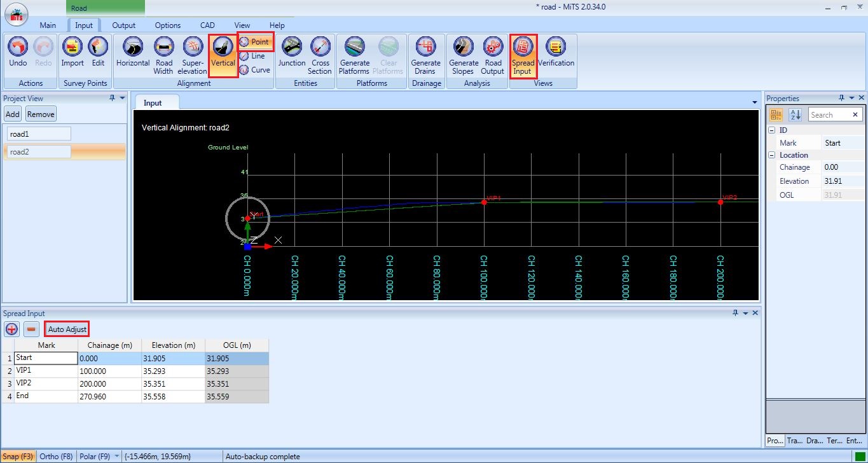Screen dimensions: 868x463
Task: Click the Properties search field
Action: click(829, 115)
